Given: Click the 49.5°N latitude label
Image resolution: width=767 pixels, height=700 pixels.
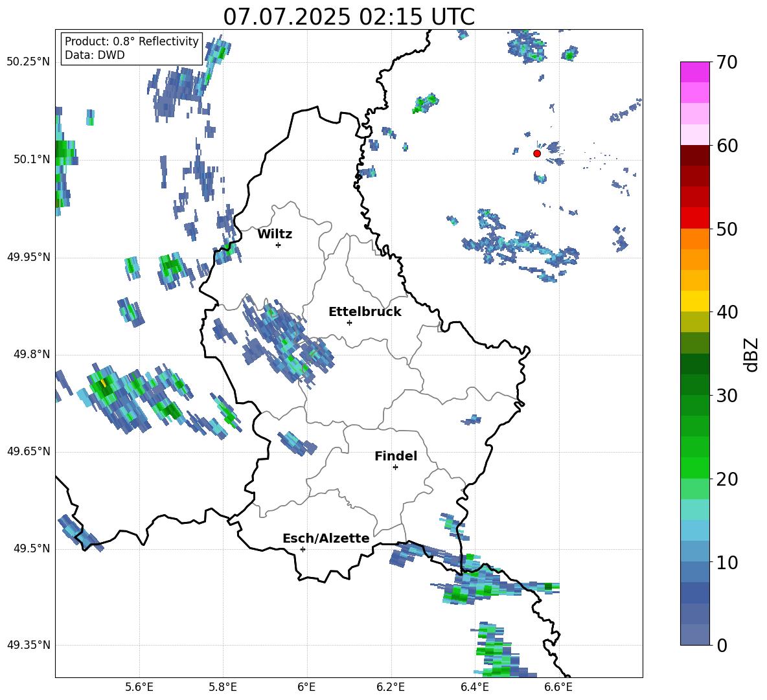Looking at the screenshot, I should [32, 548].
